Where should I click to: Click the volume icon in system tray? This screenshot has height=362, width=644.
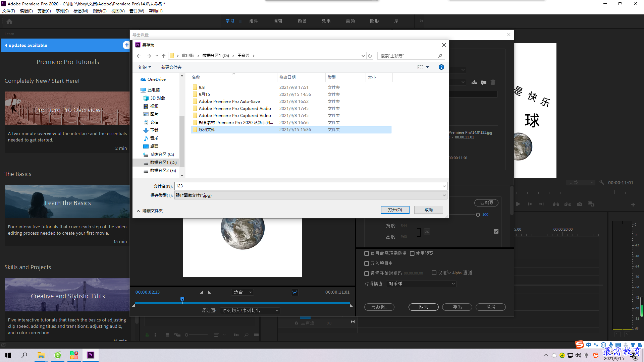point(578,355)
